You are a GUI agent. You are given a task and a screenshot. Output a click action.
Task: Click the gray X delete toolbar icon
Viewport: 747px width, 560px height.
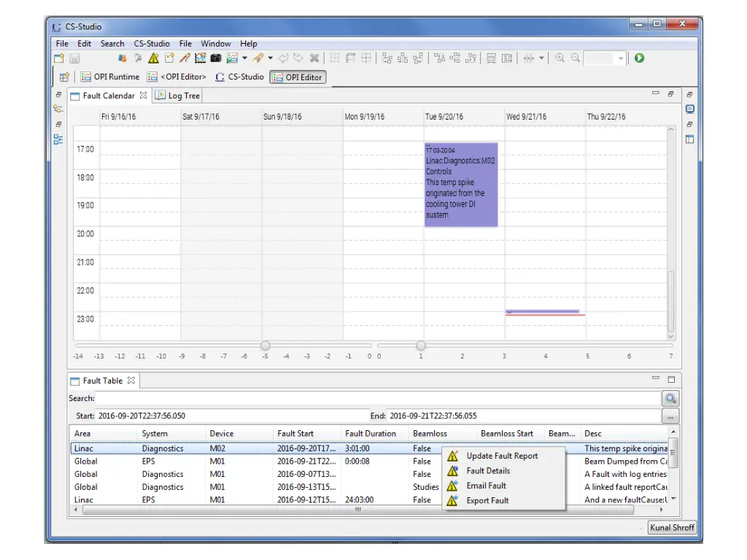point(314,58)
